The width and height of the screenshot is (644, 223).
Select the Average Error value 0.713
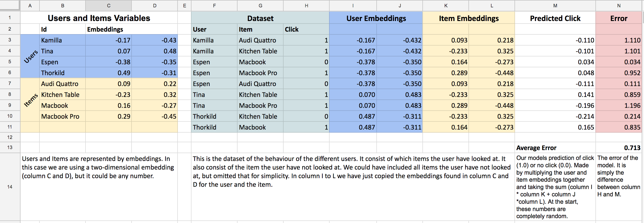[x=619, y=148]
